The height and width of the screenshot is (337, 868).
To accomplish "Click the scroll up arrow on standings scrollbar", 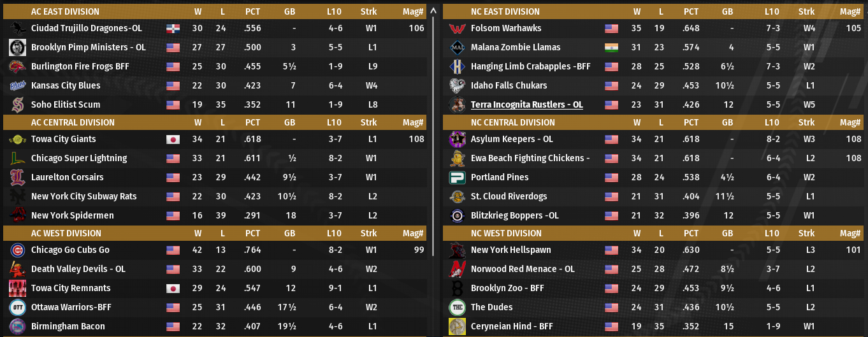I will (434, 11).
